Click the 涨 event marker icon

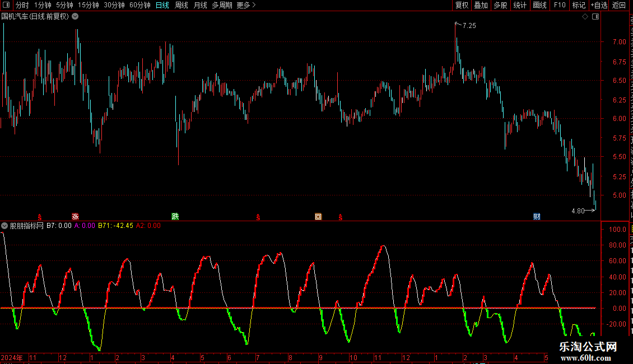75,217
